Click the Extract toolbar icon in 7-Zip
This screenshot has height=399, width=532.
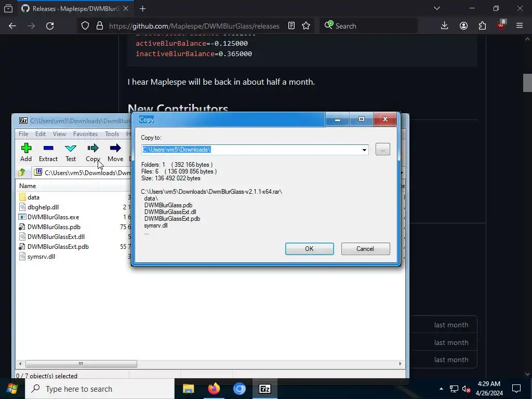point(48,152)
